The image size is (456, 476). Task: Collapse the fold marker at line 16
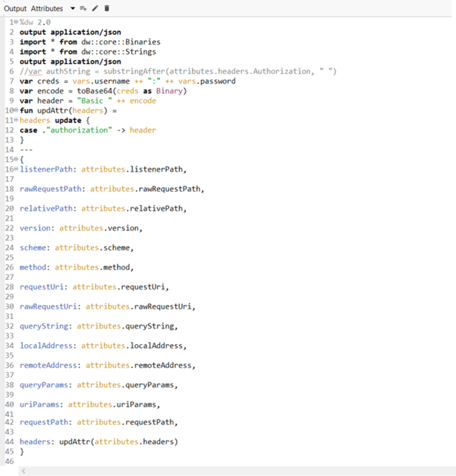pos(16,169)
